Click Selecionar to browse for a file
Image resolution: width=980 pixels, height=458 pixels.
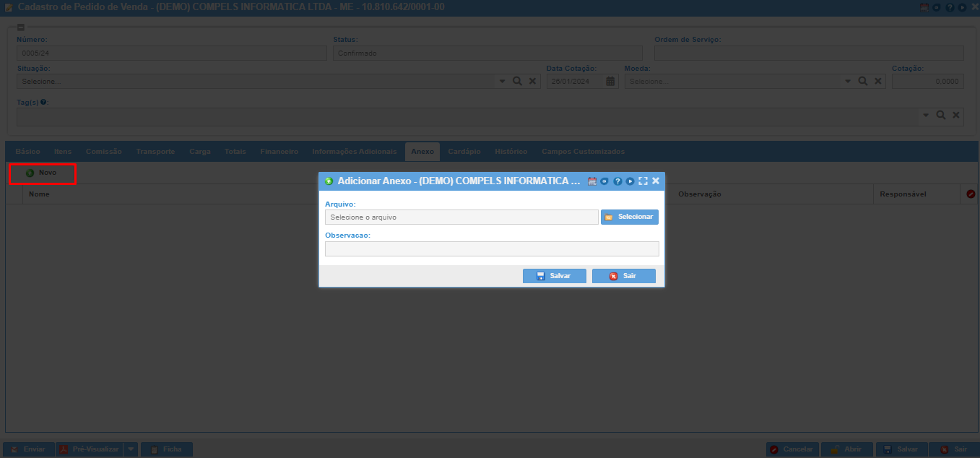click(x=630, y=217)
